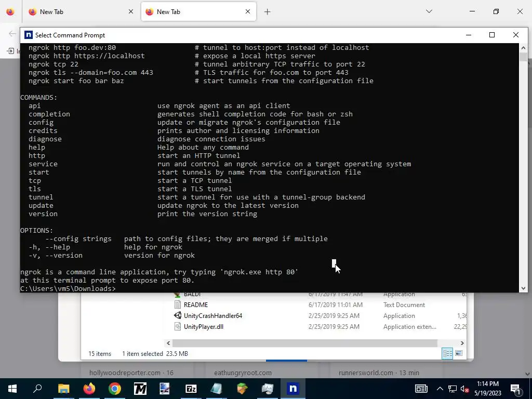This screenshot has height=399, width=532.
Task: Select the first New Tab in Firefox
Action: [x=82, y=11]
